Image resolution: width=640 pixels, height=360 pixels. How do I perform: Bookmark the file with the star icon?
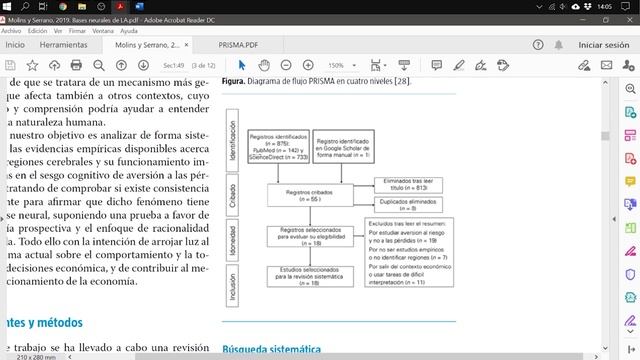[32, 65]
